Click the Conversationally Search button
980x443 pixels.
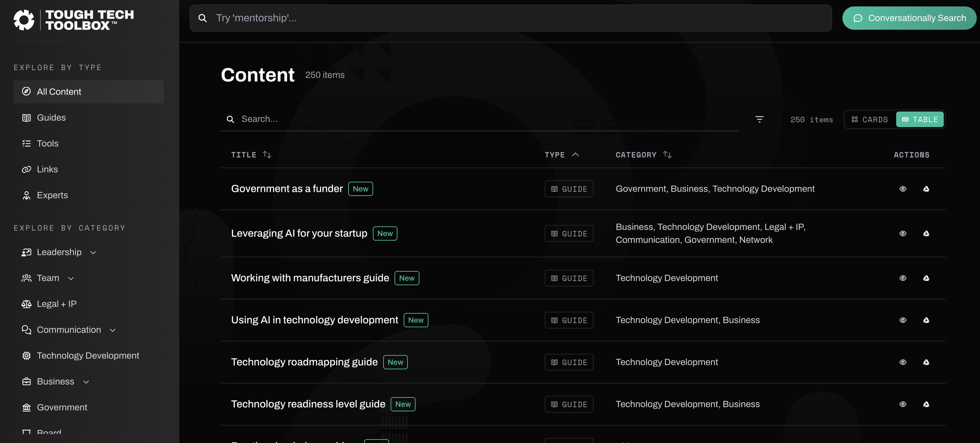(x=909, y=18)
